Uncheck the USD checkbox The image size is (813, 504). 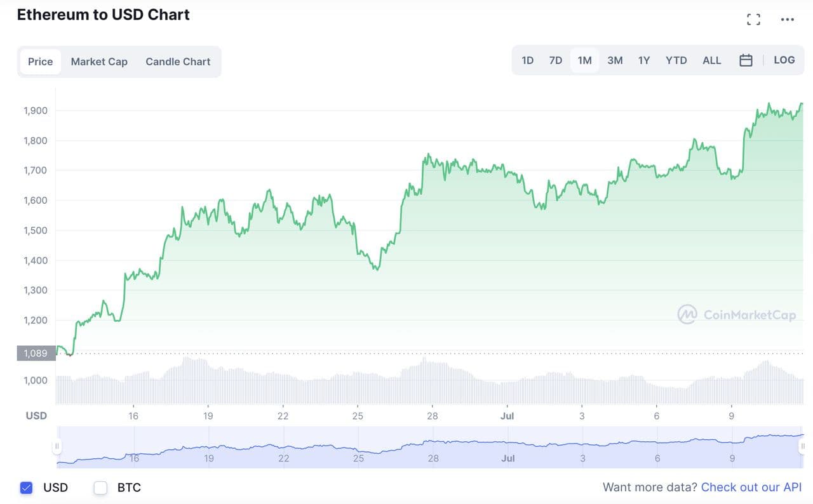(26, 487)
